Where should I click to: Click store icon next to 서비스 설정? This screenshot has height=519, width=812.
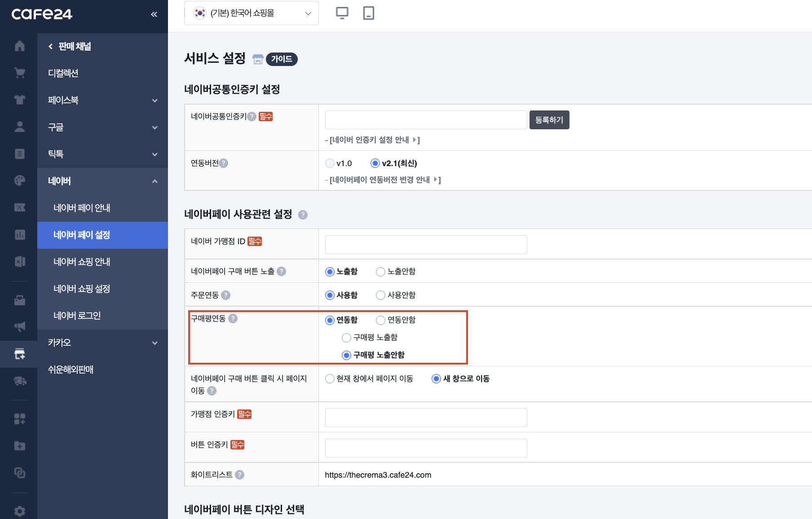coord(258,59)
